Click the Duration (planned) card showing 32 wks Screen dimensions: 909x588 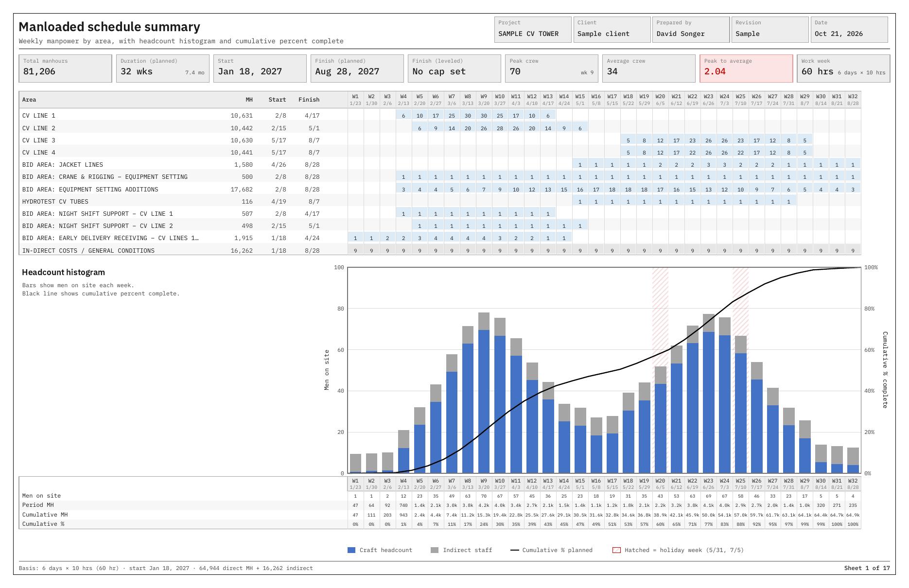163,69
